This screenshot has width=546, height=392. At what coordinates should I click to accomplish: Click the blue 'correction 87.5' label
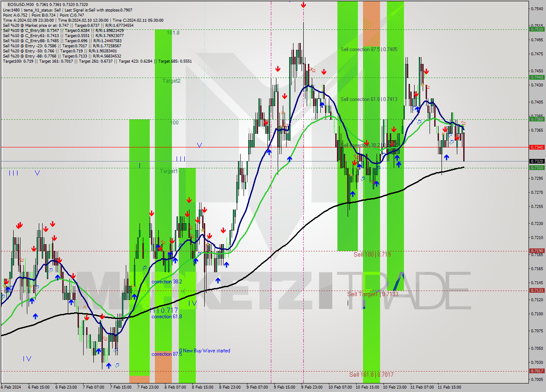[x=167, y=354]
